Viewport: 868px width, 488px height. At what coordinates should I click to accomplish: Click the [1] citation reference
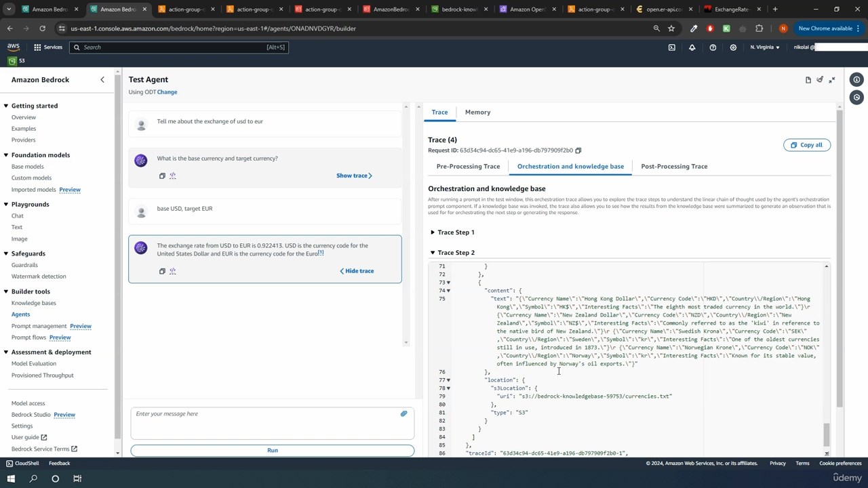(x=321, y=253)
